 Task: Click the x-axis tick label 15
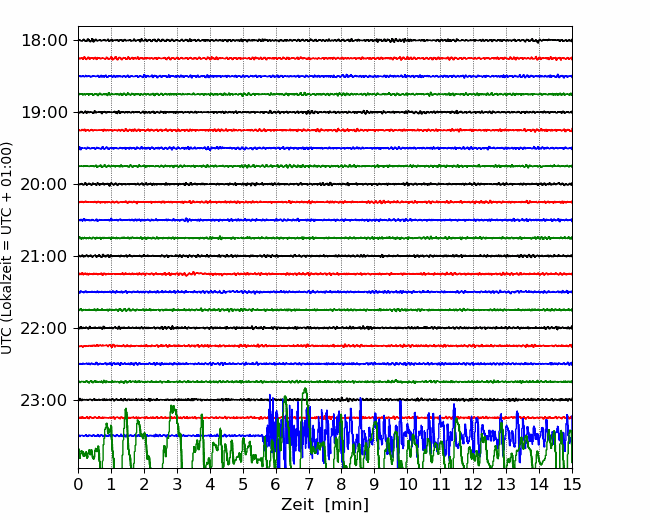point(572,484)
